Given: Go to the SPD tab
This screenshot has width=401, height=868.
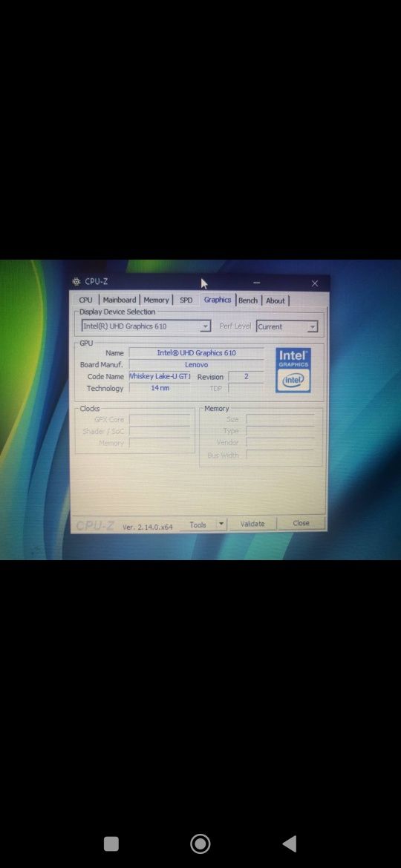Looking at the screenshot, I should click(186, 300).
